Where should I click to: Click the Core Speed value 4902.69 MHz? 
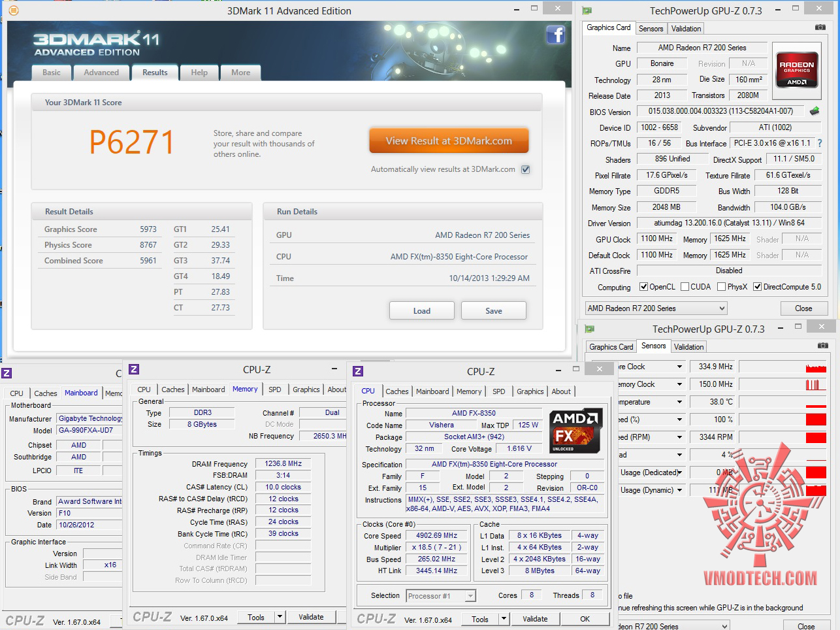437,535
